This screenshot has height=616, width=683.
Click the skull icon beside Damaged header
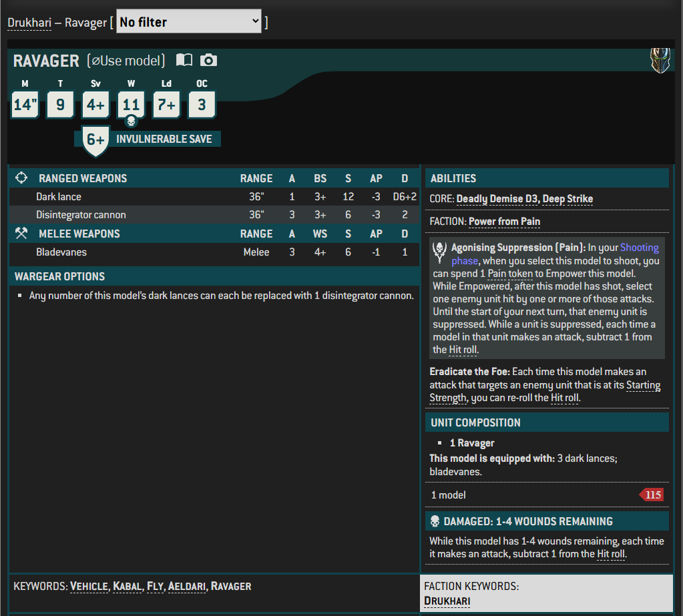(x=435, y=521)
